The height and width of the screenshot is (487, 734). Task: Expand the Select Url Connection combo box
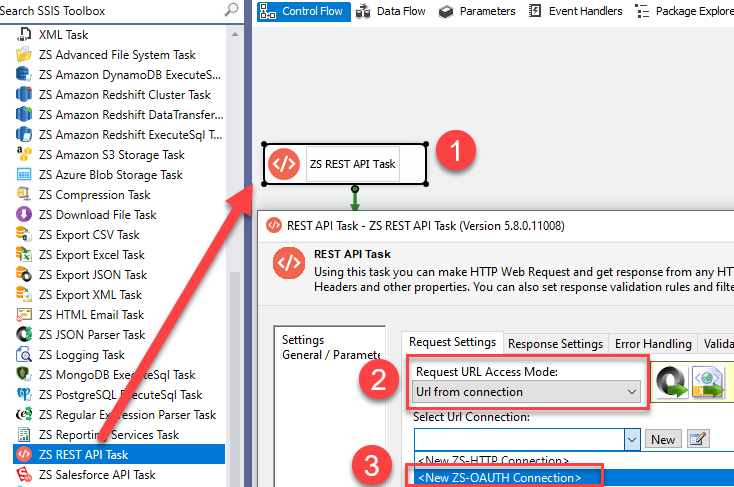coord(631,439)
